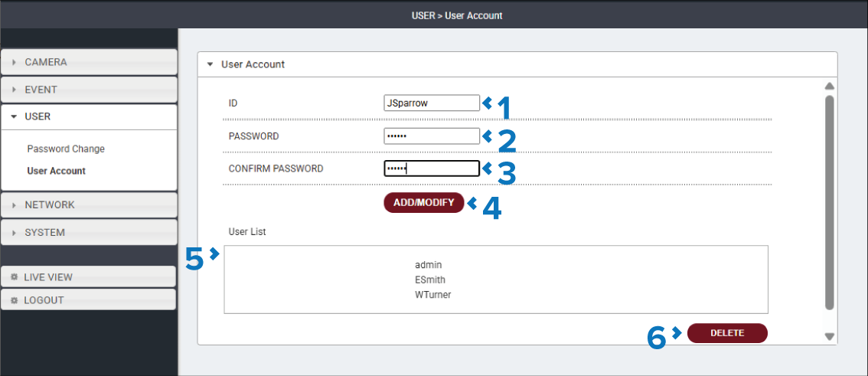Select User Account in the sidebar
The height and width of the screenshot is (376, 868).
tap(57, 171)
